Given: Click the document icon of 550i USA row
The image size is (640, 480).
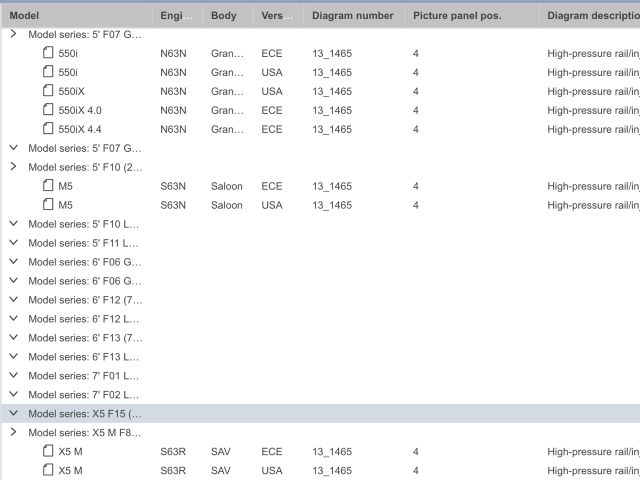Looking at the screenshot, I should [x=48, y=72].
